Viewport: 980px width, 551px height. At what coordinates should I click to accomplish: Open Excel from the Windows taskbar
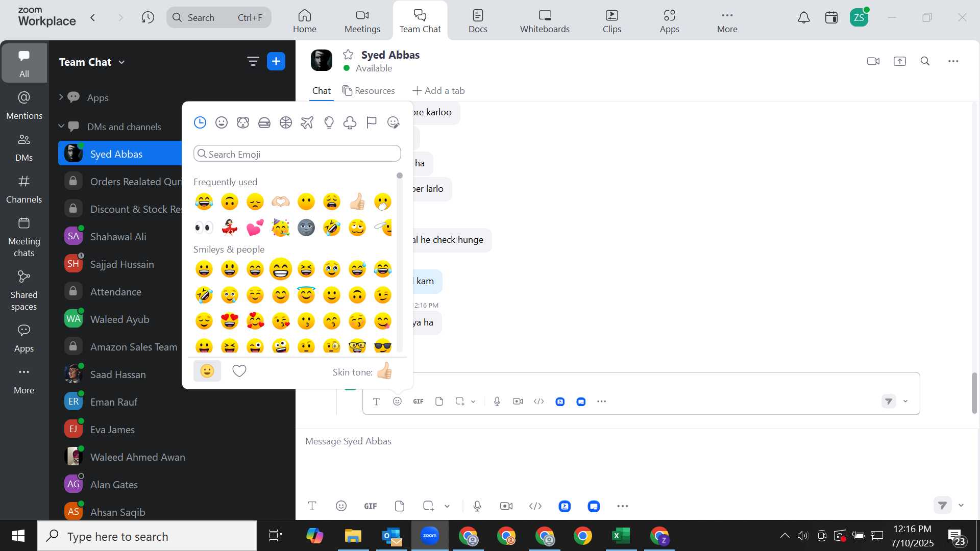point(621,536)
